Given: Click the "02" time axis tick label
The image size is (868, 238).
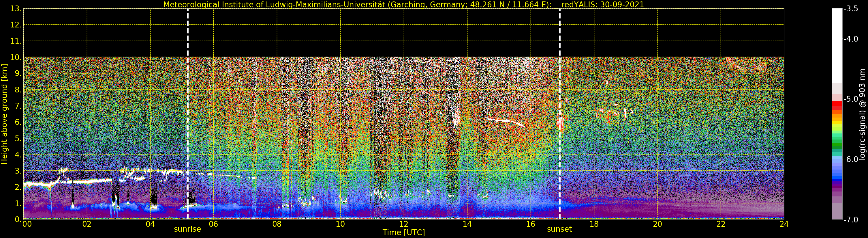Looking at the screenshot, I should click(87, 224).
